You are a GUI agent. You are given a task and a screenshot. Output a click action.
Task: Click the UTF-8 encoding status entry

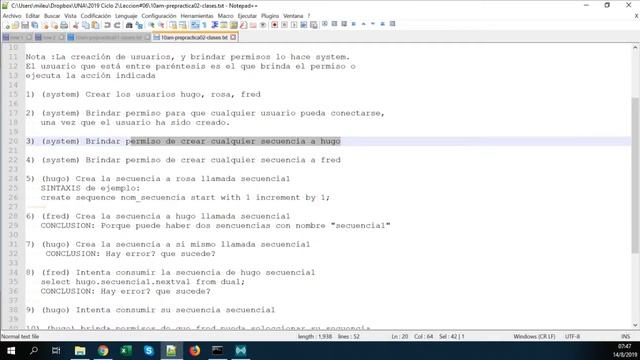pos(572,337)
